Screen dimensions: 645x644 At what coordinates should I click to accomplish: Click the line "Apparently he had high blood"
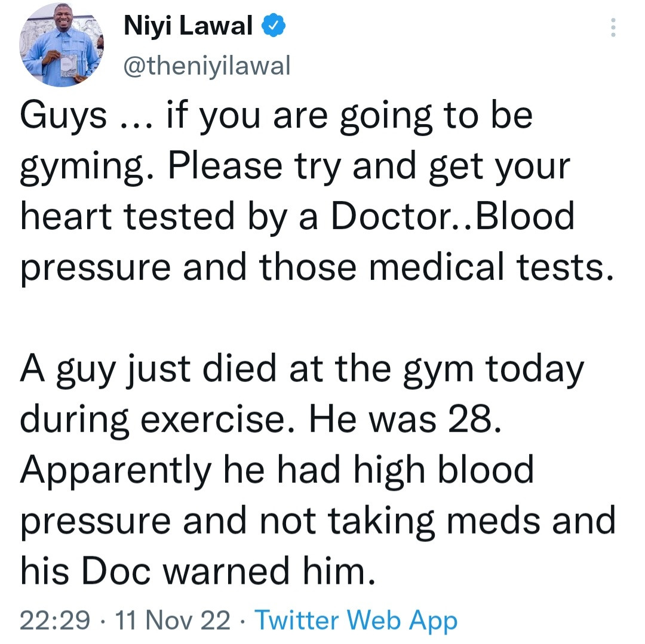click(277, 471)
